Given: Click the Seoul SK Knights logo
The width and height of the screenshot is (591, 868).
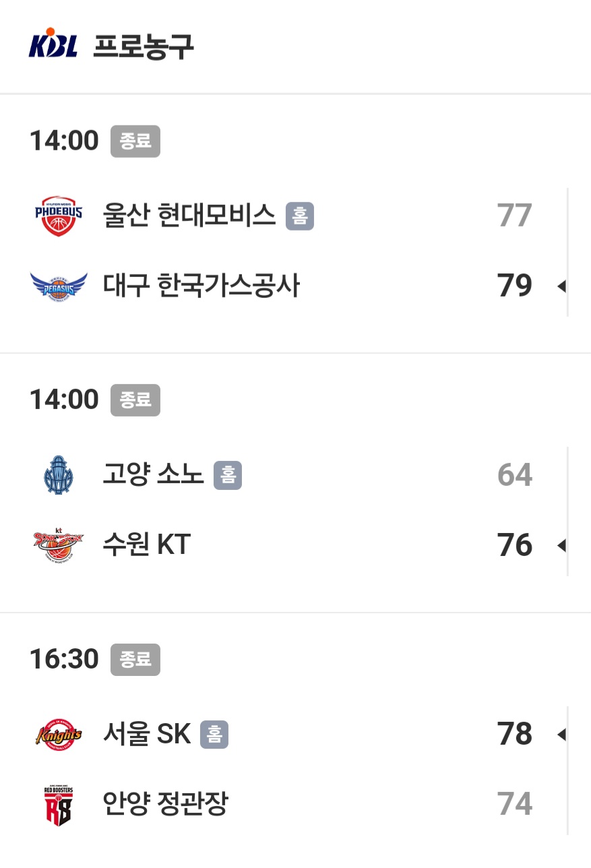Looking at the screenshot, I should [59, 734].
